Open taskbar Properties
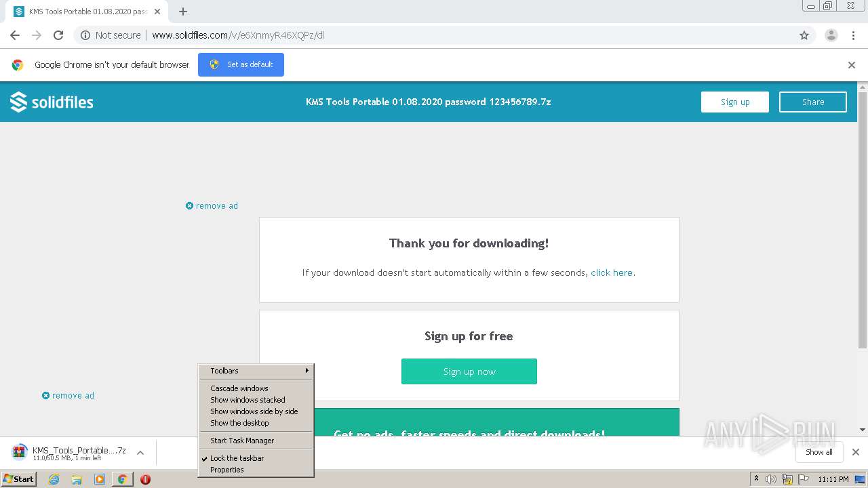 256,470
